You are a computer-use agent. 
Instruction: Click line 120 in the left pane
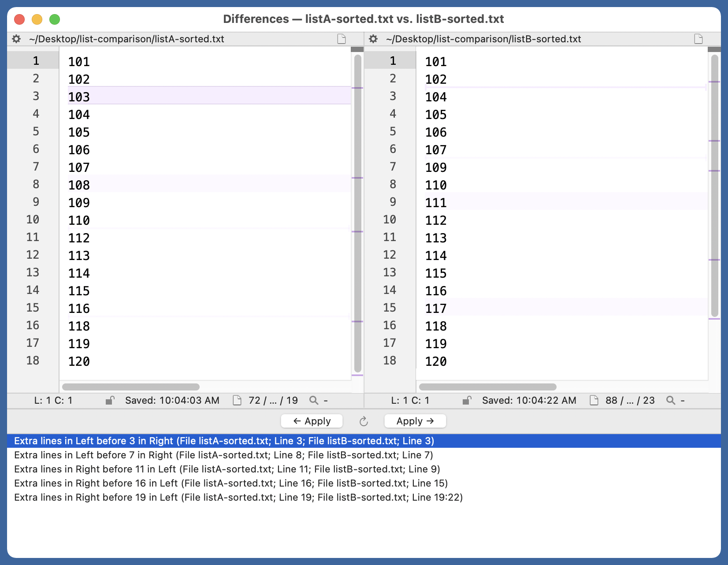click(x=79, y=361)
